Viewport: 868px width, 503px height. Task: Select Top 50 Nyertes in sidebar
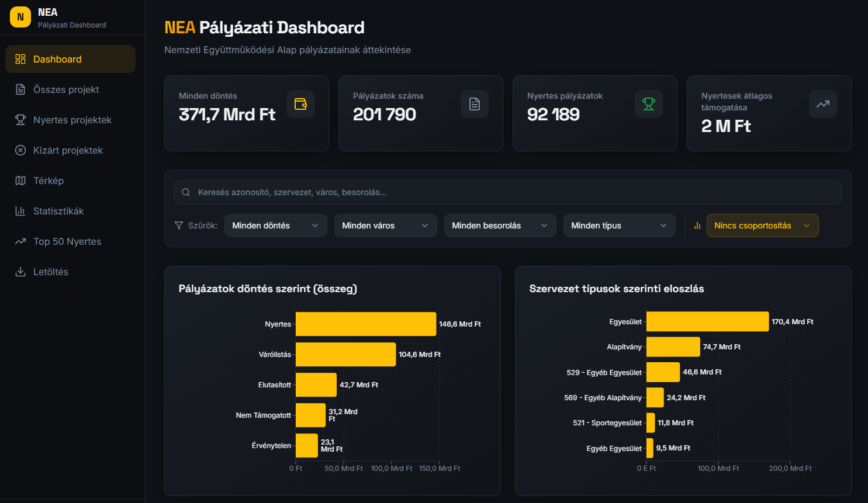click(x=67, y=241)
